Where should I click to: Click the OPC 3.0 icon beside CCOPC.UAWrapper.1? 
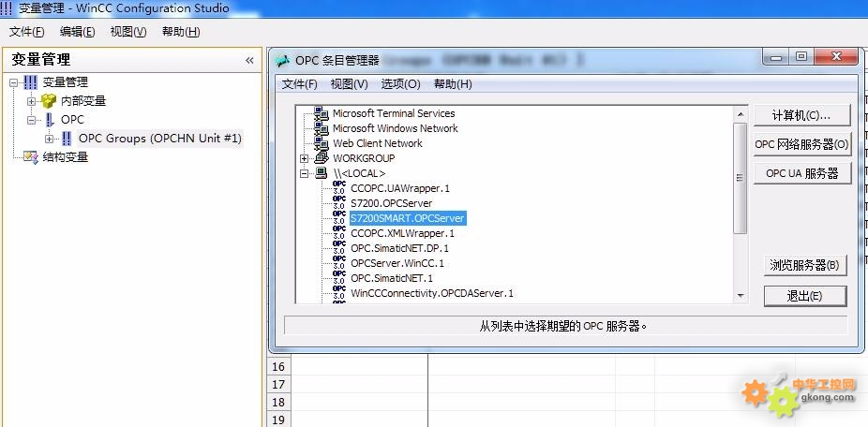339,188
